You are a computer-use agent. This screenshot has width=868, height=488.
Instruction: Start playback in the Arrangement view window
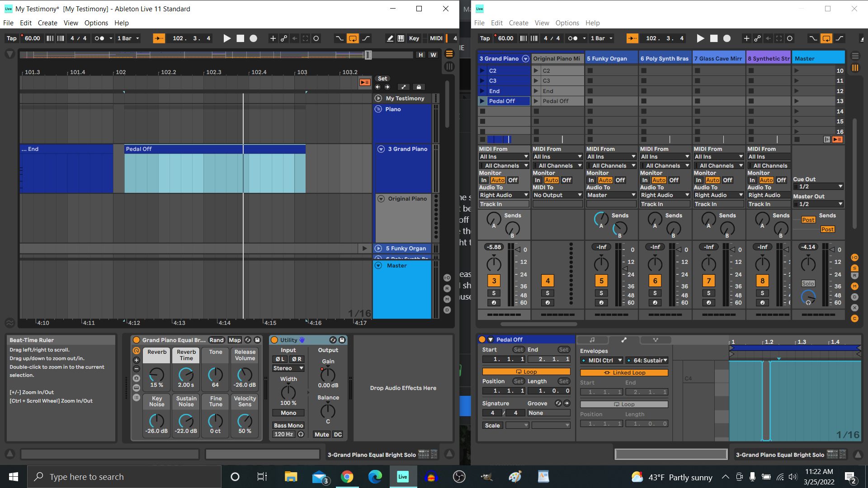(227, 38)
